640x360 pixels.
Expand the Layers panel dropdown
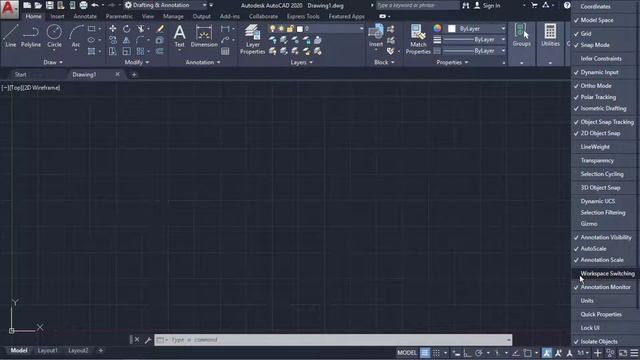point(302,62)
